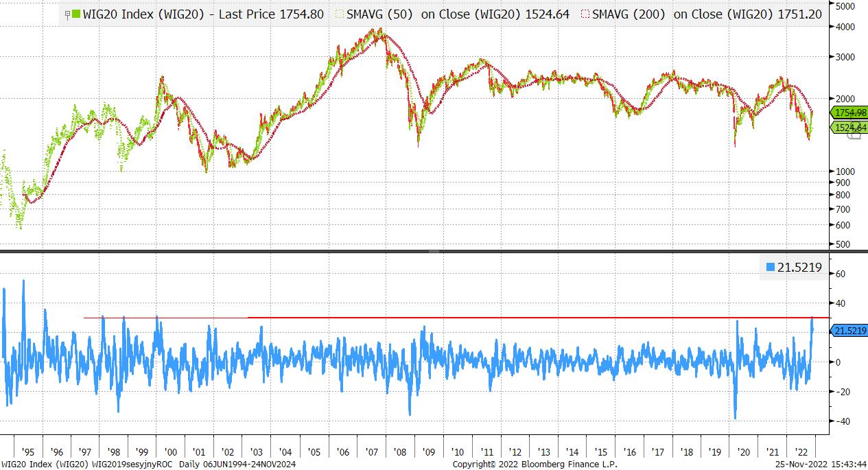This screenshot has width=868, height=470.
Task: Click the dotted red SMAVG (200) legend swatch
Action: tap(585, 14)
